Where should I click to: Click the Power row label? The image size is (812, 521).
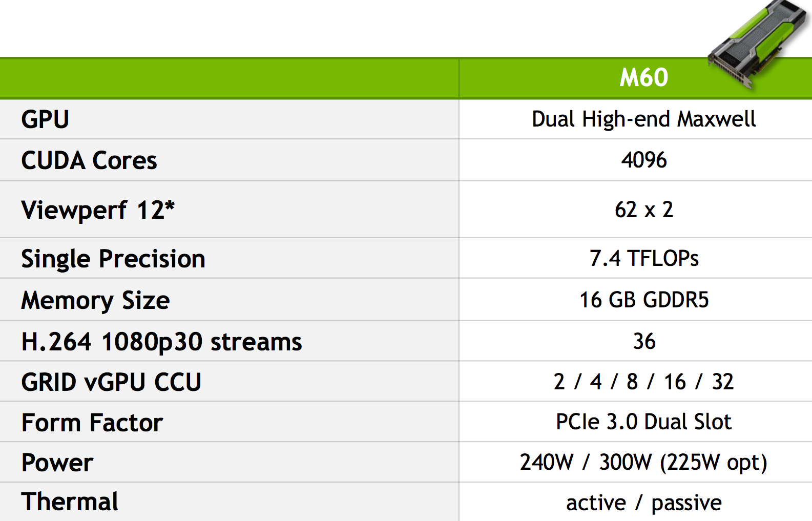pyautogui.click(x=57, y=463)
